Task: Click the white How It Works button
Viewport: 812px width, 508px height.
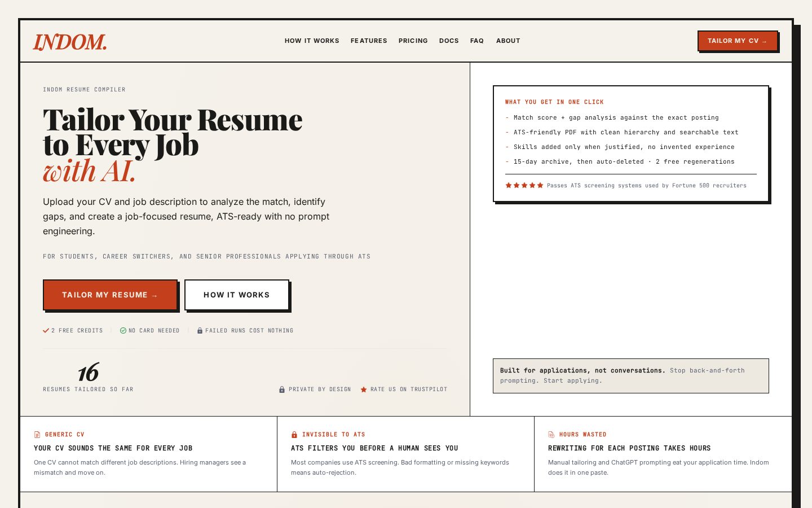Action: click(x=237, y=295)
